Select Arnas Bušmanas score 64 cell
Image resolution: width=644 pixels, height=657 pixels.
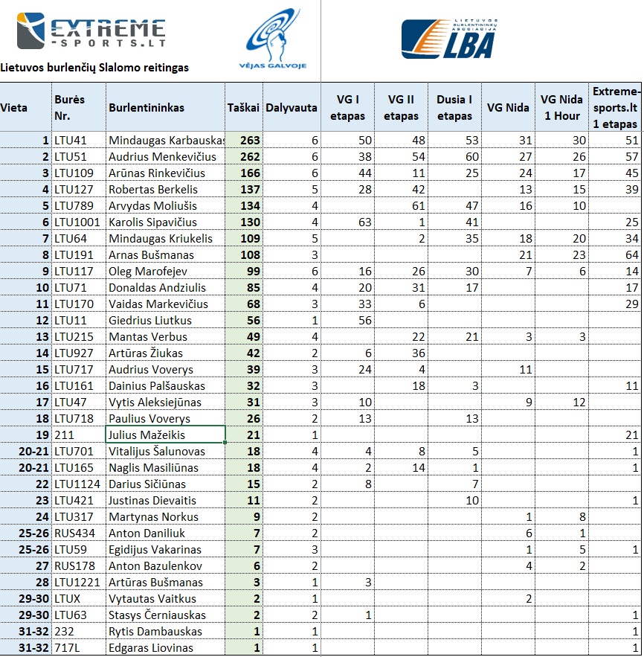[615, 254]
